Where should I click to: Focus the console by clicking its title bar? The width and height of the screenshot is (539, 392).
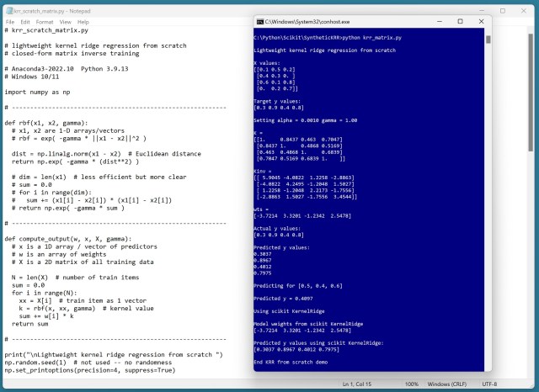(354, 21)
